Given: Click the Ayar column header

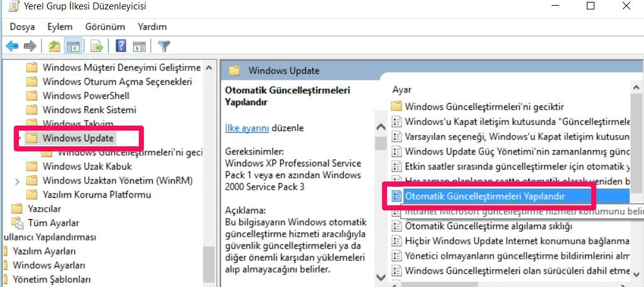Looking at the screenshot, I should coord(402,90).
